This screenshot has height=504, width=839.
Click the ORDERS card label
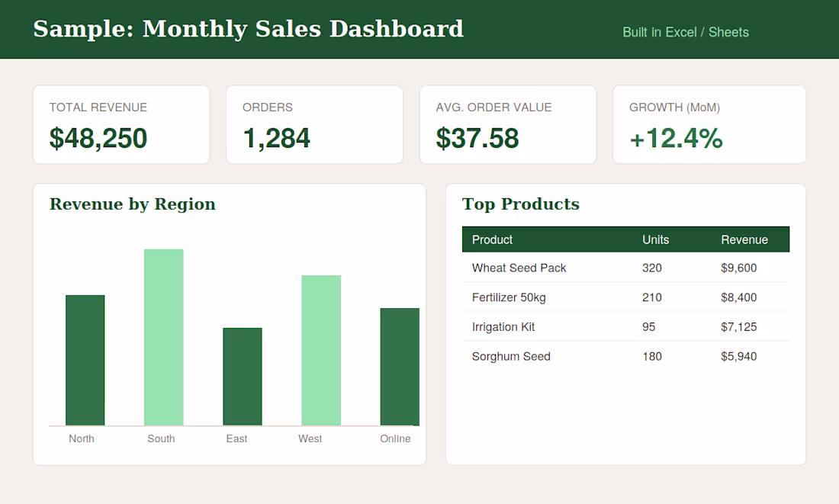pyautogui.click(x=268, y=108)
